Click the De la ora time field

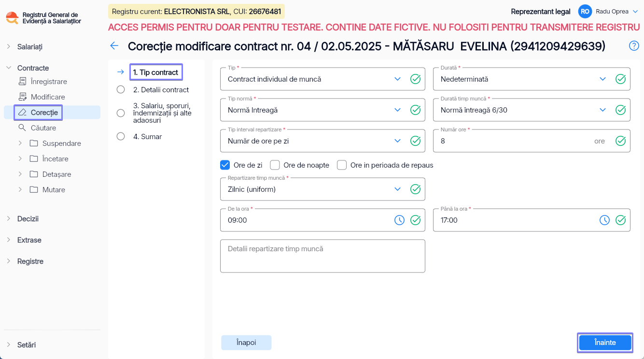(x=322, y=220)
